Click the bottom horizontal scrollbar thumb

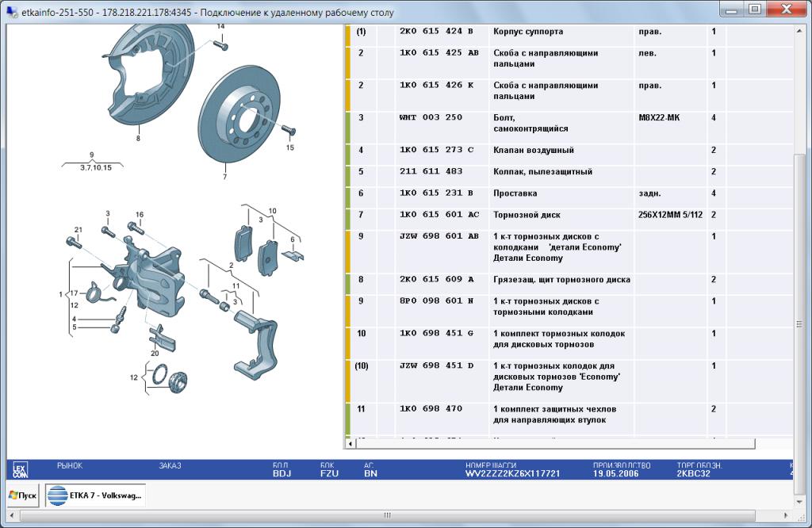pyautogui.click(x=387, y=515)
